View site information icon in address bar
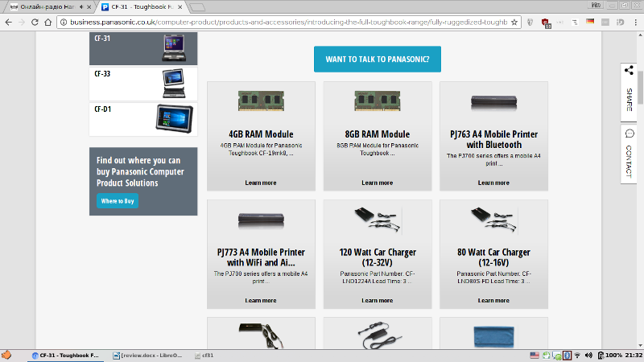 (x=64, y=23)
